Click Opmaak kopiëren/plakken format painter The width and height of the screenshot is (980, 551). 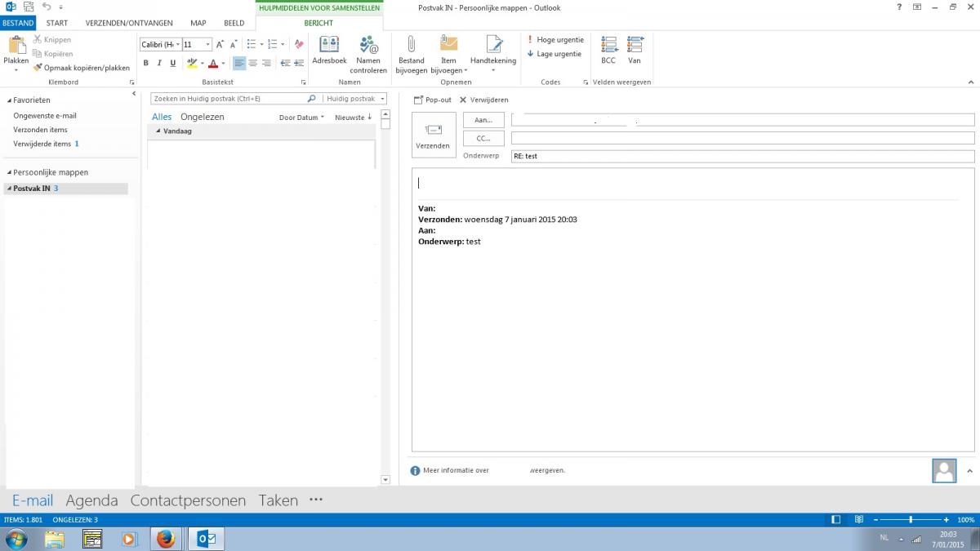coord(82,68)
